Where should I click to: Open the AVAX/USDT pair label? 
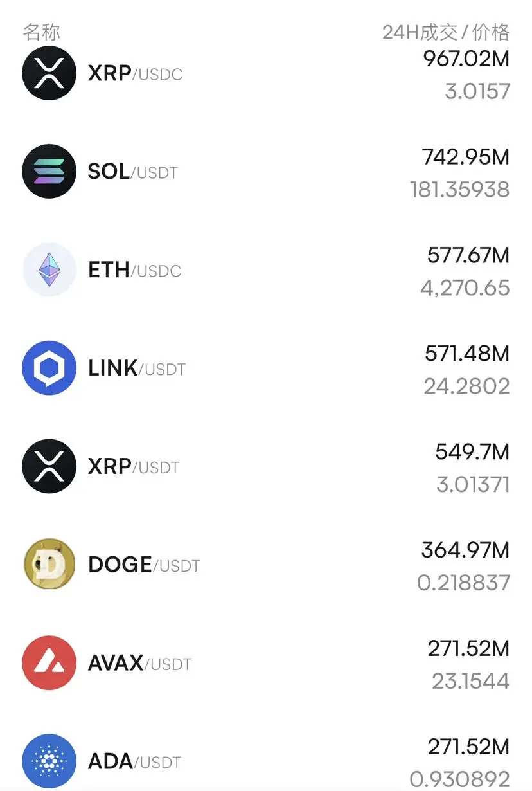click(x=139, y=664)
